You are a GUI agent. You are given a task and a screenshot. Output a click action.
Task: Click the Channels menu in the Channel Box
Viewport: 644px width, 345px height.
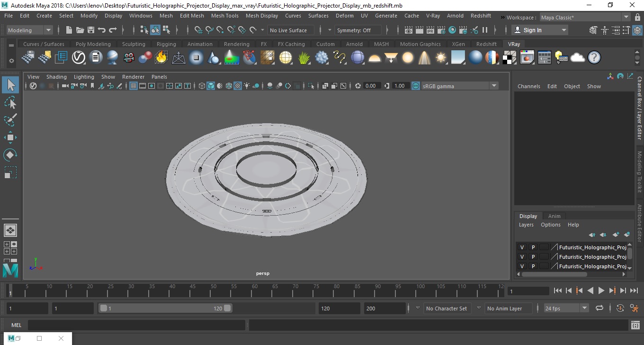pyautogui.click(x=528, y=86)
